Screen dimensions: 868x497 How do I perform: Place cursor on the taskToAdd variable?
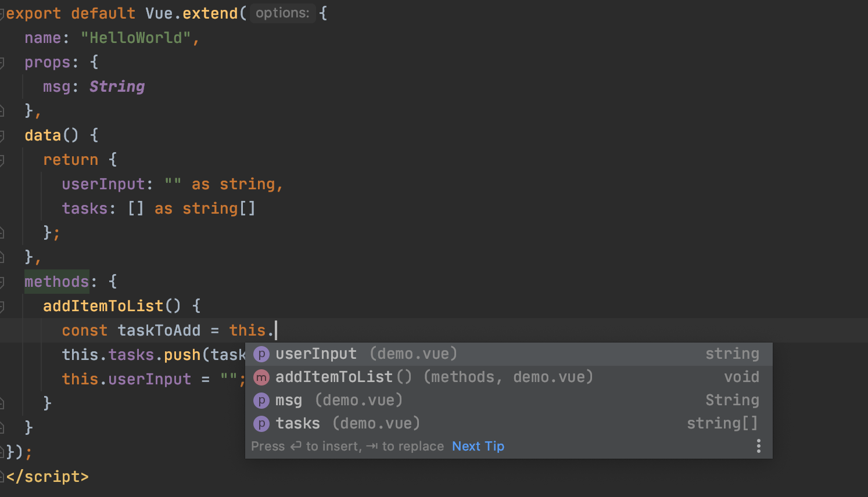pos(159,330)
